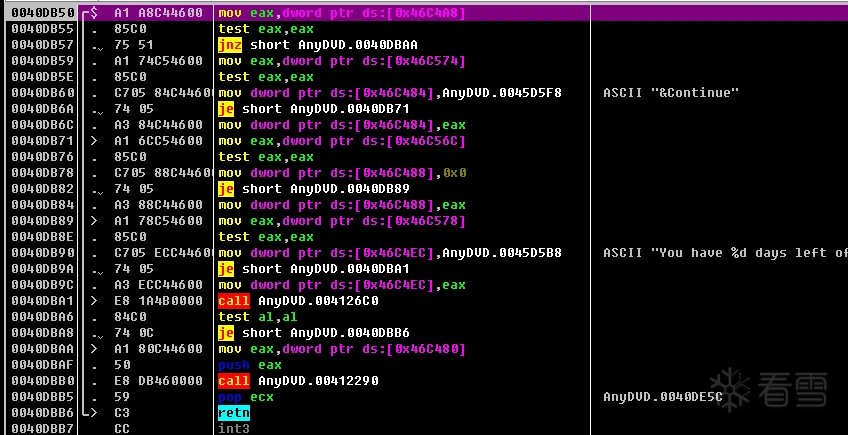
Task: Click the je short AnyDVD.0040DBB6 instruction
Action: click(314, 333)
